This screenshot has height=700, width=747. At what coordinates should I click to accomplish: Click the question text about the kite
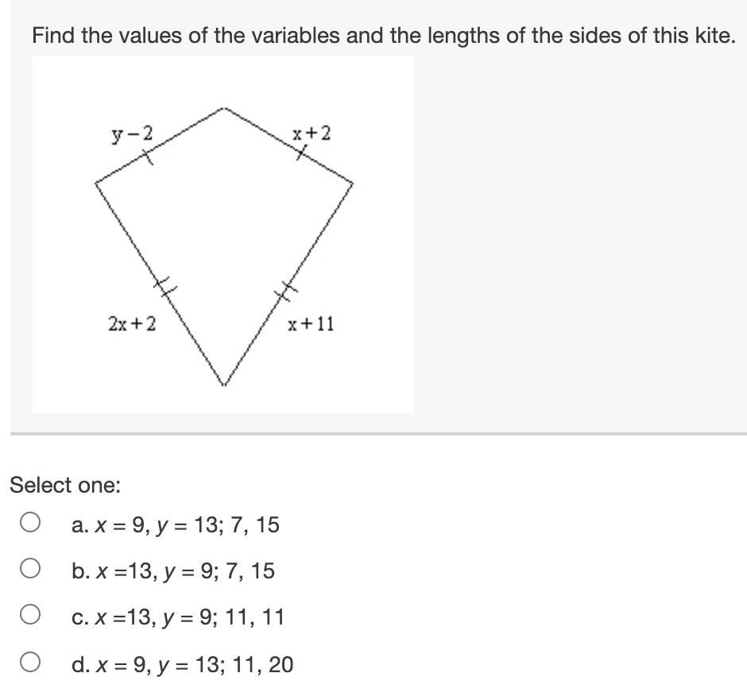point(384,36)
